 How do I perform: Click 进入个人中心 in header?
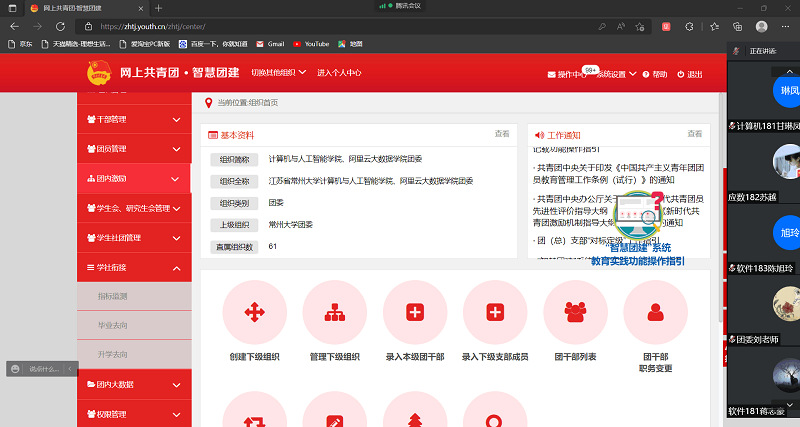coord(339,73)
